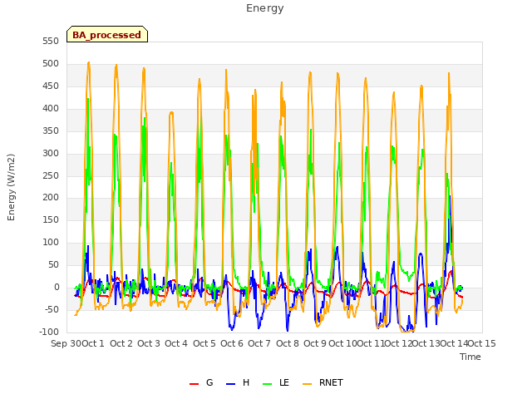Click the Oct 4 x-axis tick label
Screen dimensions: 532x399
[176, 343]
